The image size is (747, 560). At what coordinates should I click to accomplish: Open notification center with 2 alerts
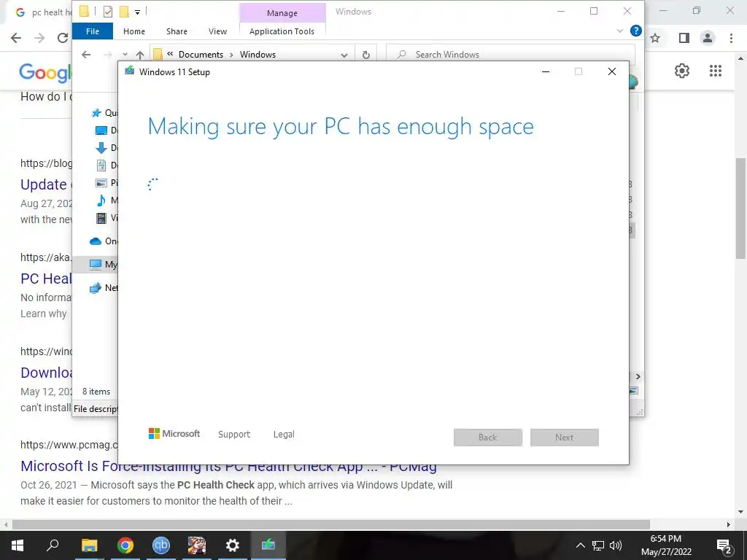point(724,546)
